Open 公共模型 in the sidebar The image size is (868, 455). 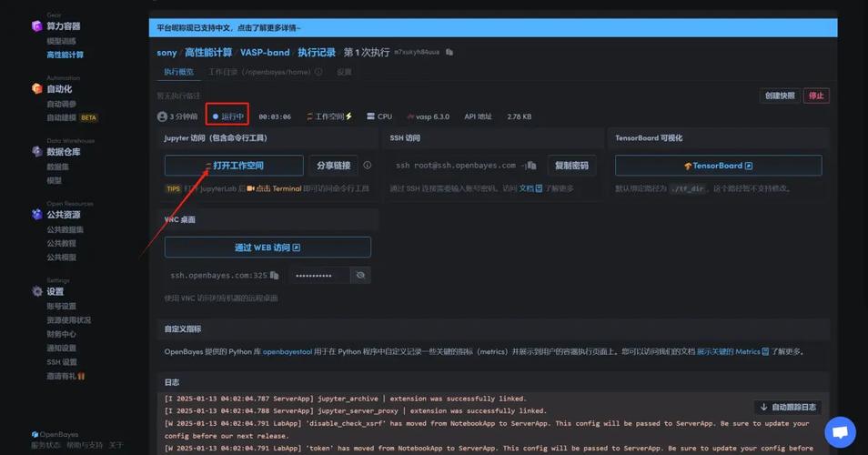point(62,257)
